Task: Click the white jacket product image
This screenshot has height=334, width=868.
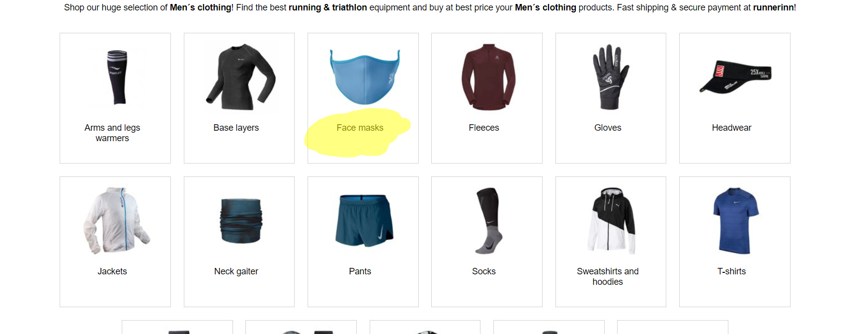Action: (x=116, y=221)
